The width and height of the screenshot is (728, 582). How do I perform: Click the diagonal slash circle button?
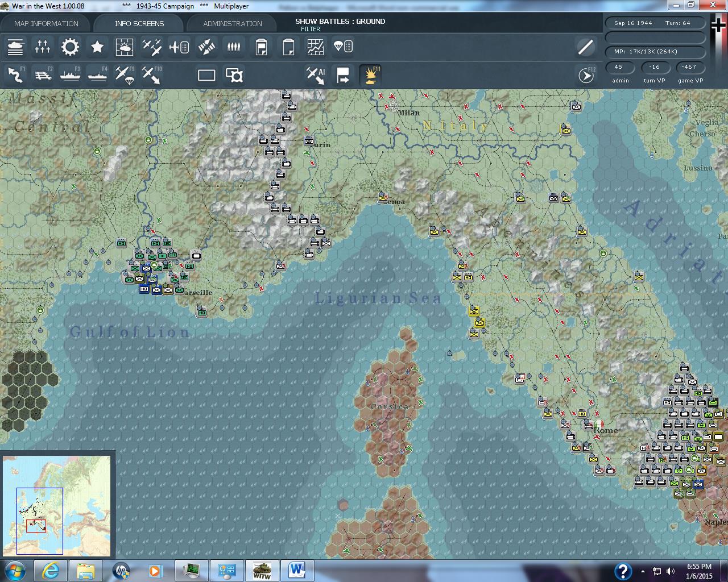coord(586,47)
